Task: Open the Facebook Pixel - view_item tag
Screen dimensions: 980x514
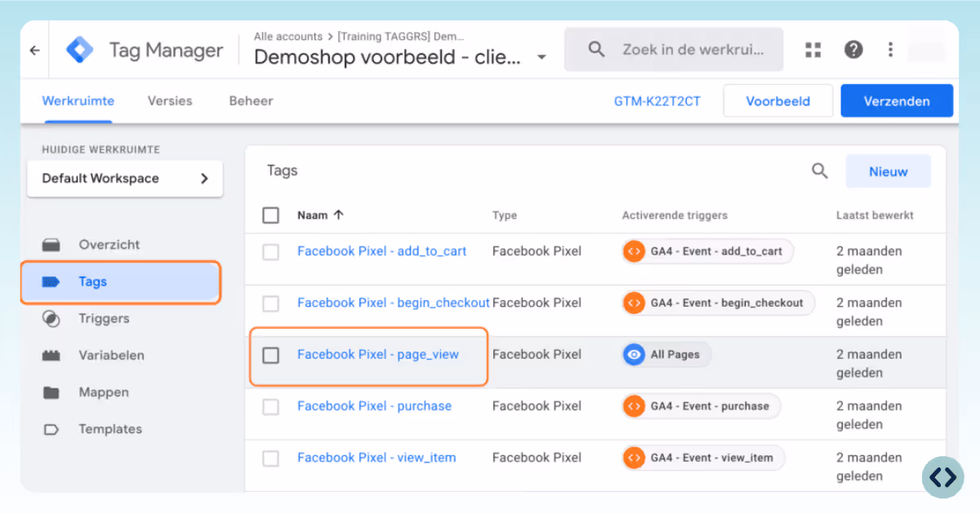Action: [376, 458]
